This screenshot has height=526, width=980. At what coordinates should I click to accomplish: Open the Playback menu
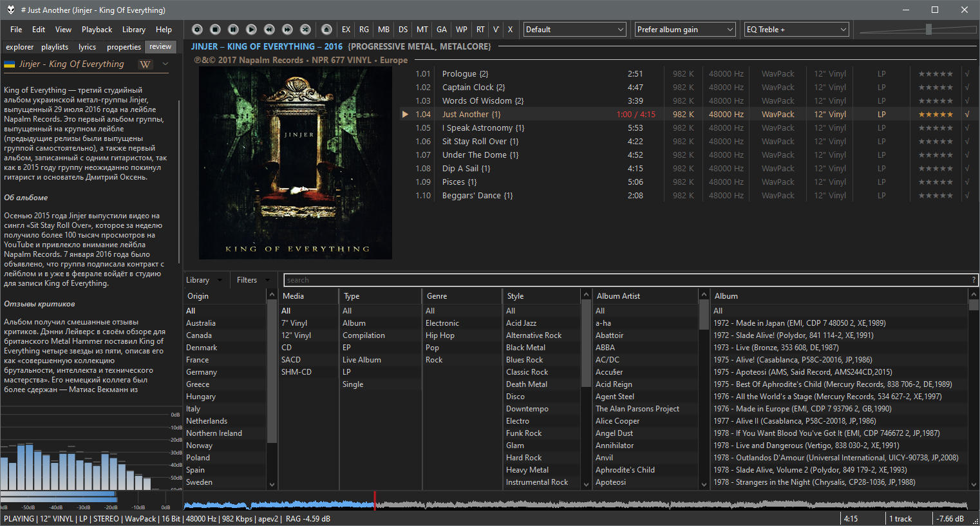pos(97,30)
